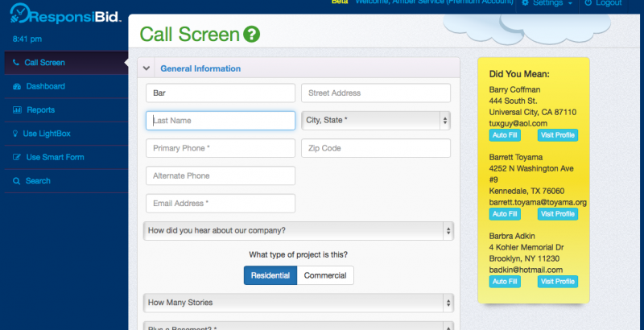Go to Dashboard in sidebar

pyautogui.click(x=66, y=86)
